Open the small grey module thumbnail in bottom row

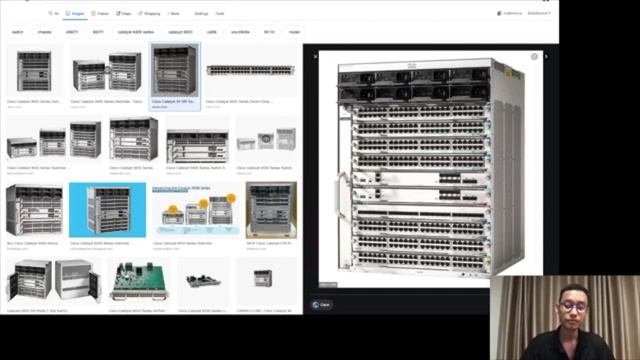pos(203,282)
